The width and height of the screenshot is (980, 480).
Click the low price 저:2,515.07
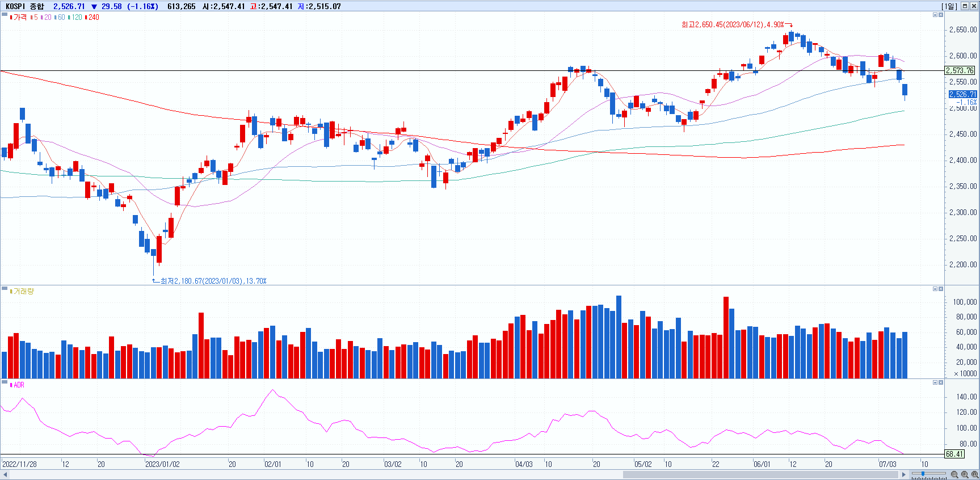[x=319, y=6]
